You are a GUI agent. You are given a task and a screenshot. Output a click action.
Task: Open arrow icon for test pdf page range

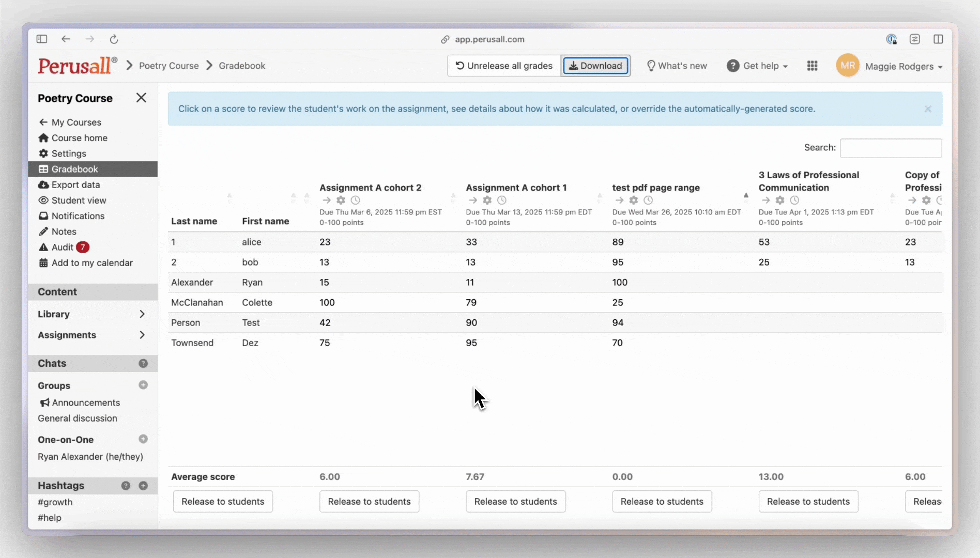(619, 200)
